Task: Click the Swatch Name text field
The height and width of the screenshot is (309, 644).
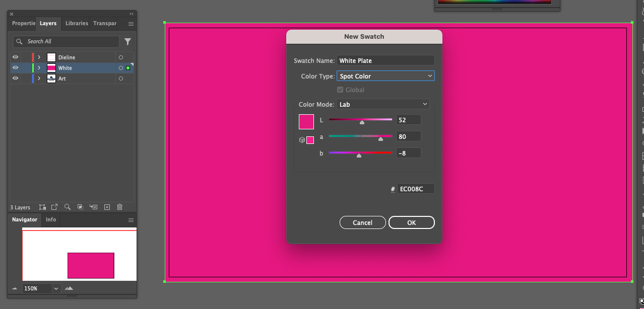Action: click(385, 60)
